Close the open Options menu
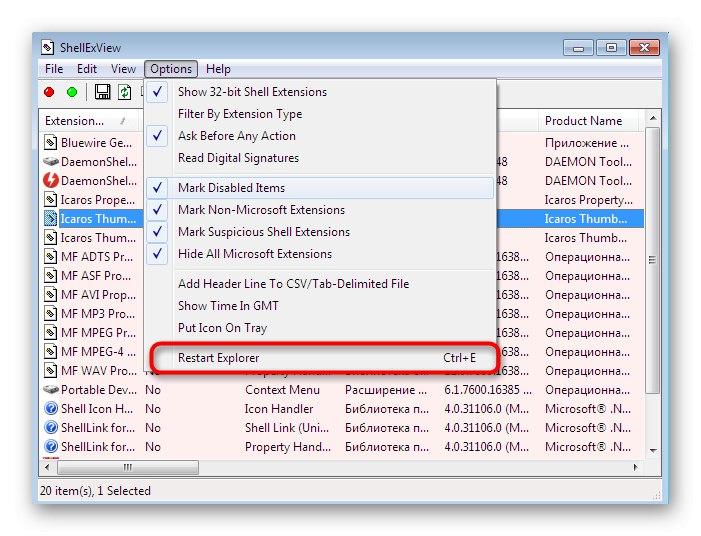The image size is (701, 536). pos(171,69)
